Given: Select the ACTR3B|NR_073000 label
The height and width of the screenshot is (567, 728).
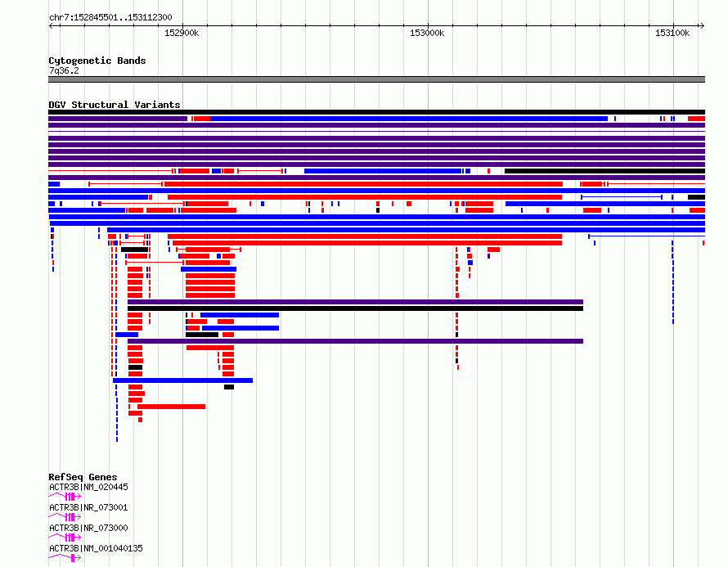Looking at the screenshot, I should [88, 528].
